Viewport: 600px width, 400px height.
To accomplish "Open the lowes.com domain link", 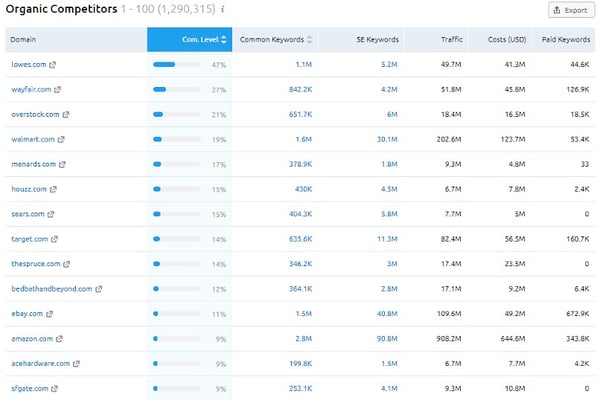I will tap(29, 64).
